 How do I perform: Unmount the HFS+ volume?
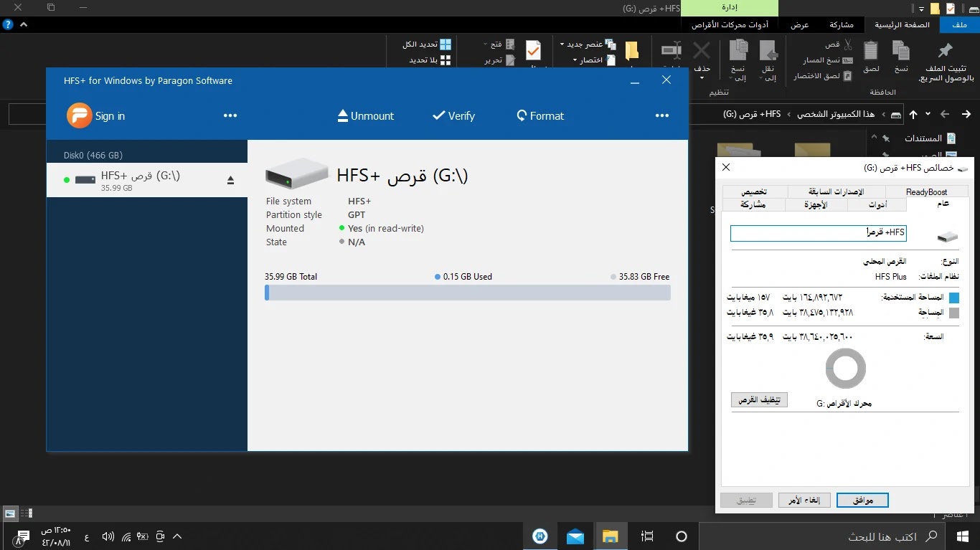(366, 115)
